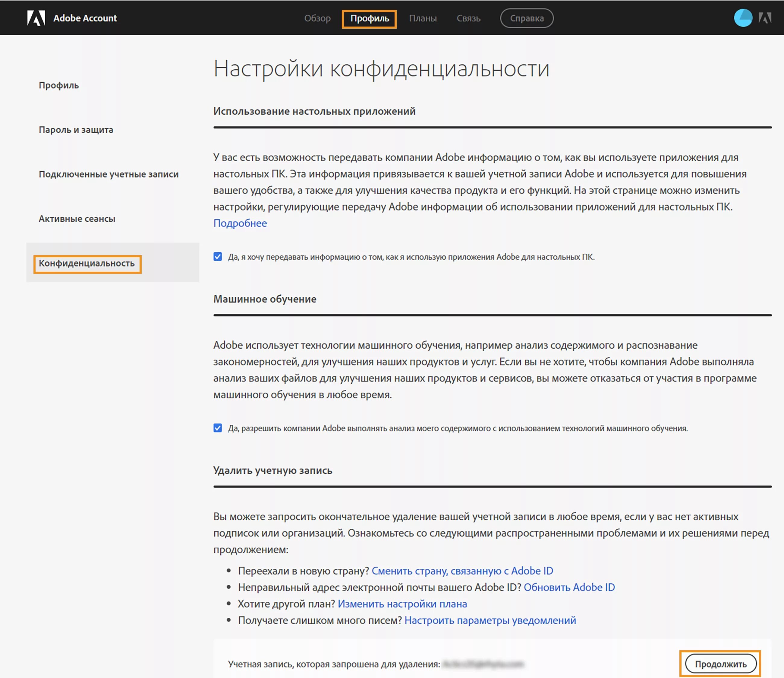Screen dimensions: 784x678
Task: Open the Обзор tab
Action: pyautogui.click(x=317, y=18)
